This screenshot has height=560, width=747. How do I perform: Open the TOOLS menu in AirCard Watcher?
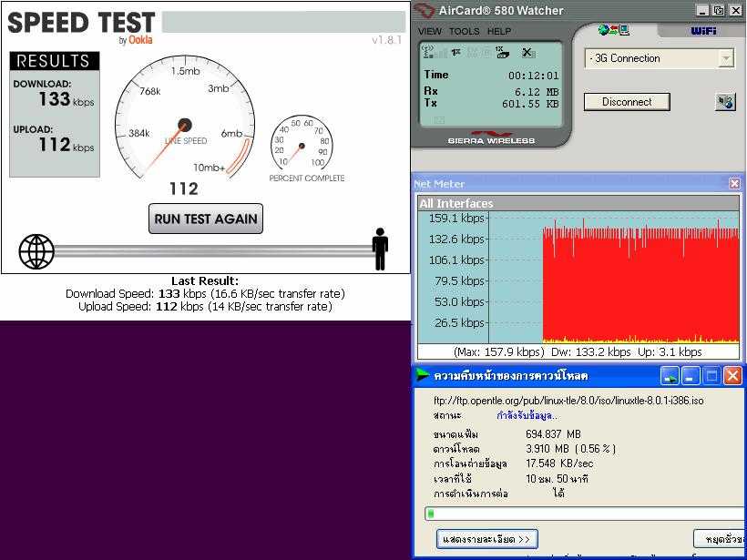(x=464, y=32)
